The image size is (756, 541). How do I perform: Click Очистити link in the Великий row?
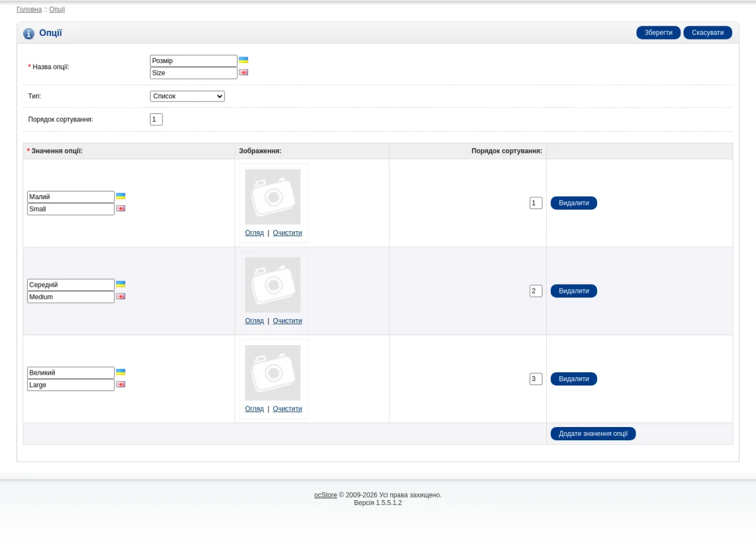(287, 409)
